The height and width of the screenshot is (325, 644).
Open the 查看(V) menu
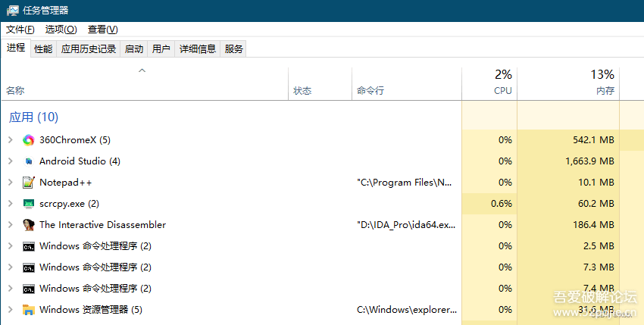103,30
